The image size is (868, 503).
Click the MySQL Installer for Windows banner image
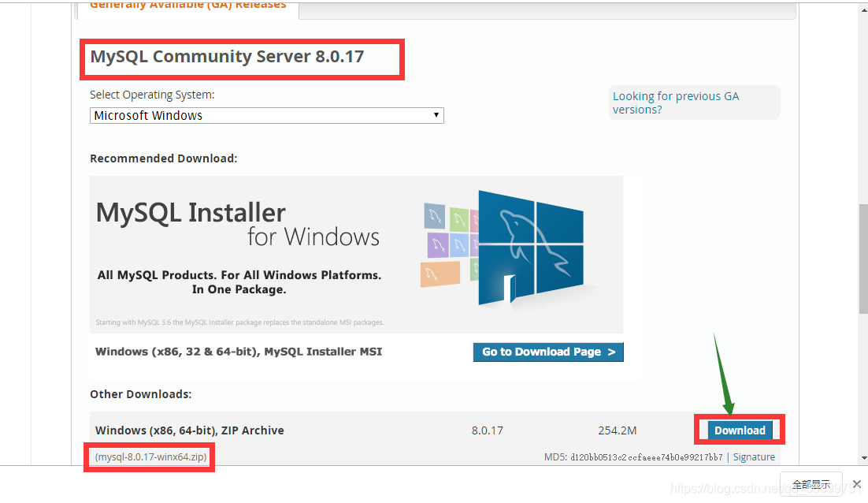[x=356, y=255]
